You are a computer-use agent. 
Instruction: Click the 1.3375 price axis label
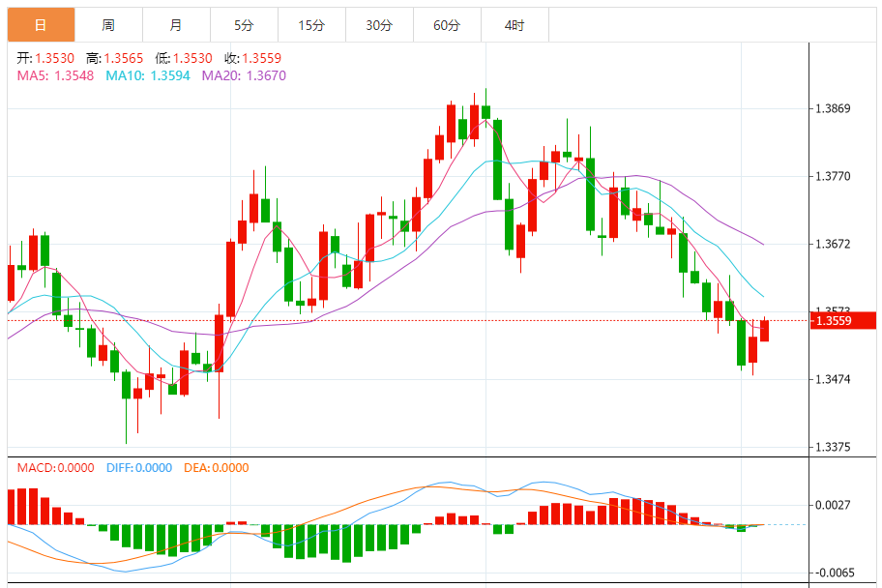pos(833,448)
